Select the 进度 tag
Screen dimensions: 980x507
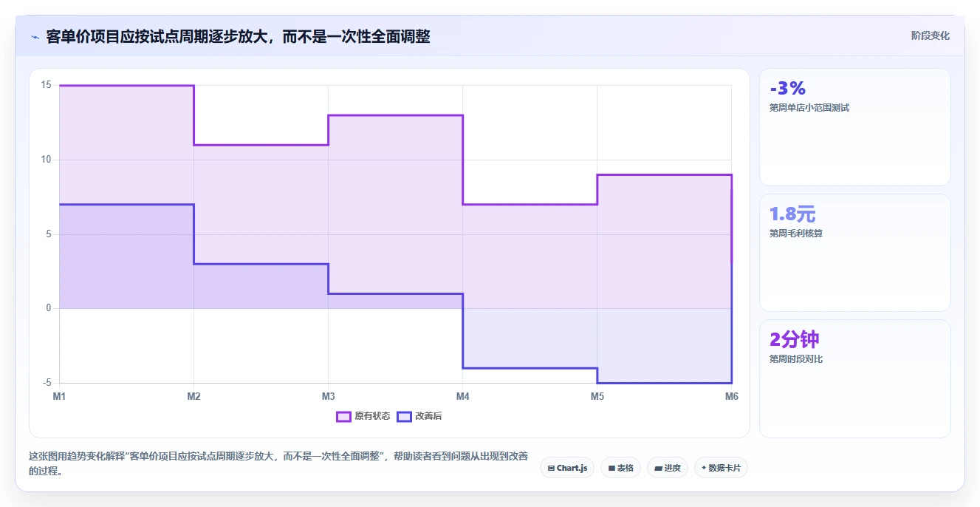point(668,468)
